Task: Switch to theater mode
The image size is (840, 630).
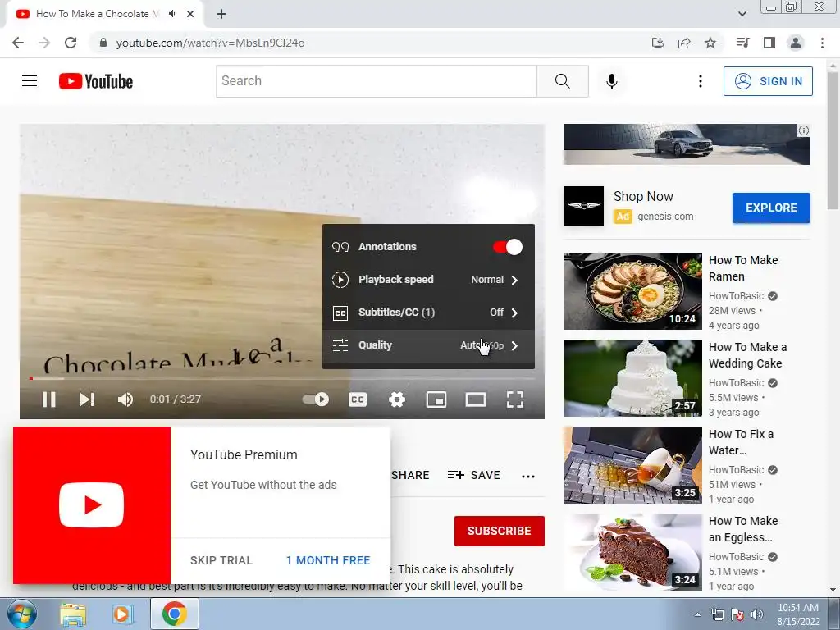Action: [x=476, y=399]
